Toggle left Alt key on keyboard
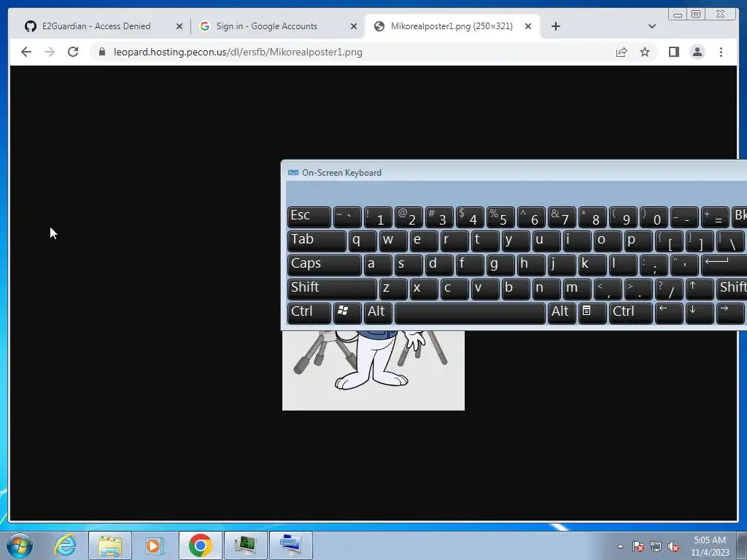Screen dimensions: 747x560 (x=379, y=314)
